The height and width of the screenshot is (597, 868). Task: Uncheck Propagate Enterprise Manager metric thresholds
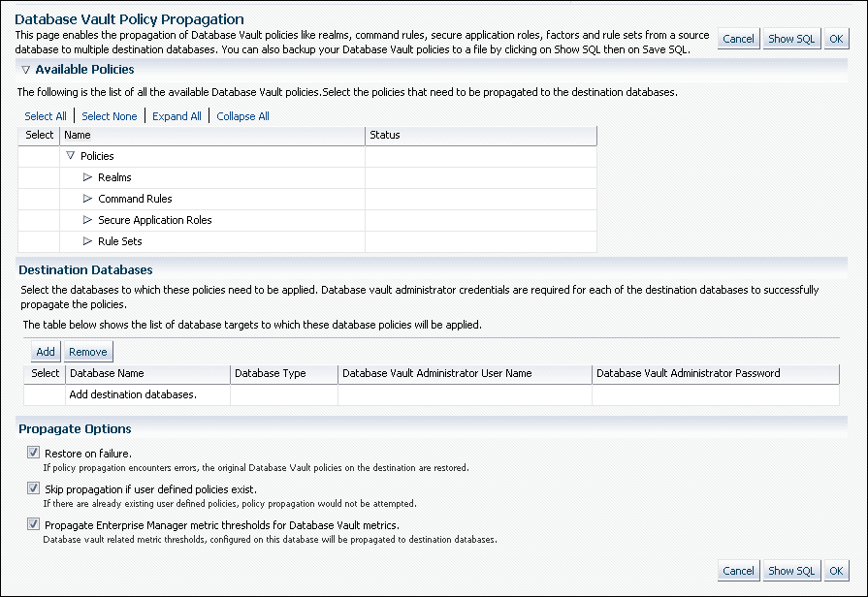tap(33, 525)
